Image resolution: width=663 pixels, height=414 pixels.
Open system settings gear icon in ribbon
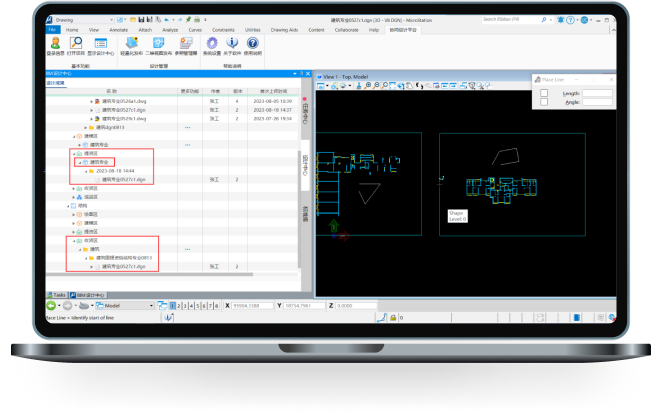pyautogui.click(x=212, y=43)
